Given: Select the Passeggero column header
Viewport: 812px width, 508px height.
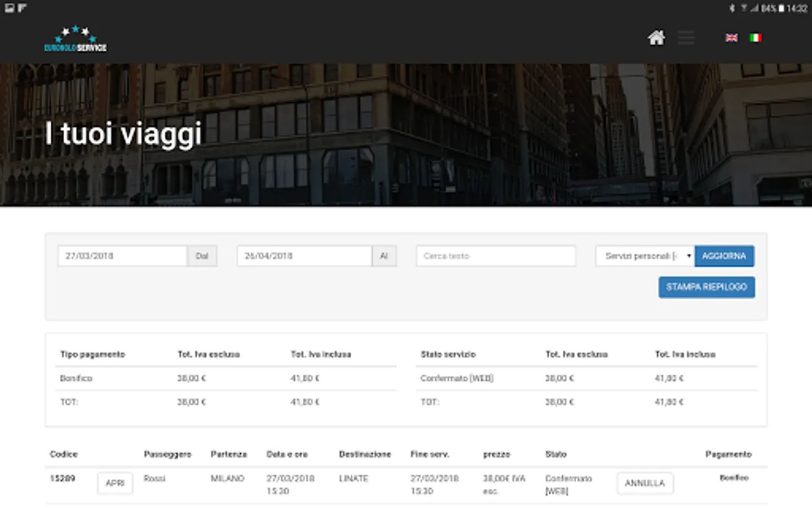Looking at the screenshot, I should point(167,454).
